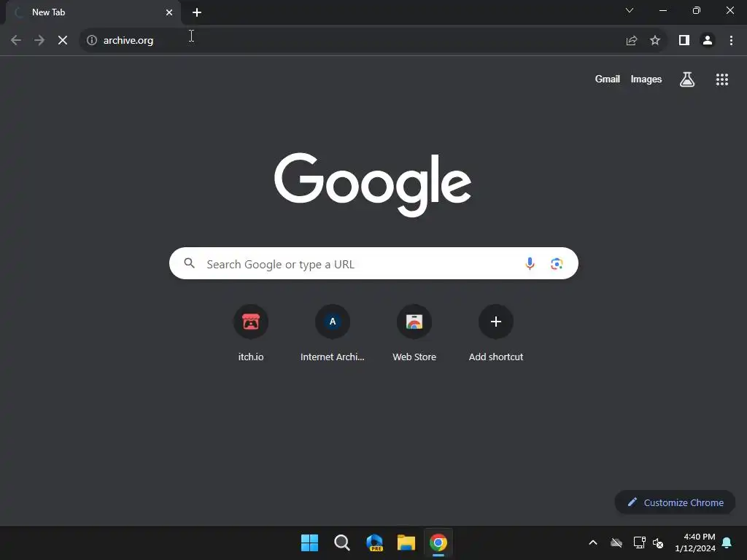Open the itch.io shortcut
The height and width of the screenshot is (560, 747).
point(251,333)
